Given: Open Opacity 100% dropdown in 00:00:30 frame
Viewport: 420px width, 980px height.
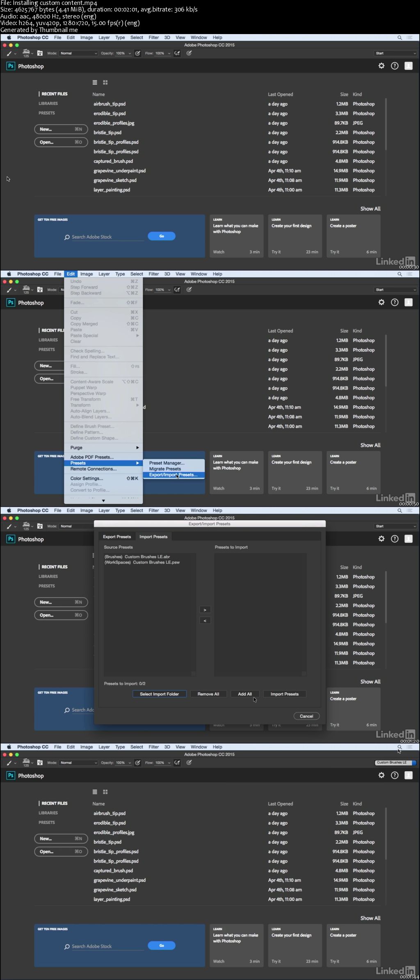Looking at the screenshot, I should coord(123,53).
